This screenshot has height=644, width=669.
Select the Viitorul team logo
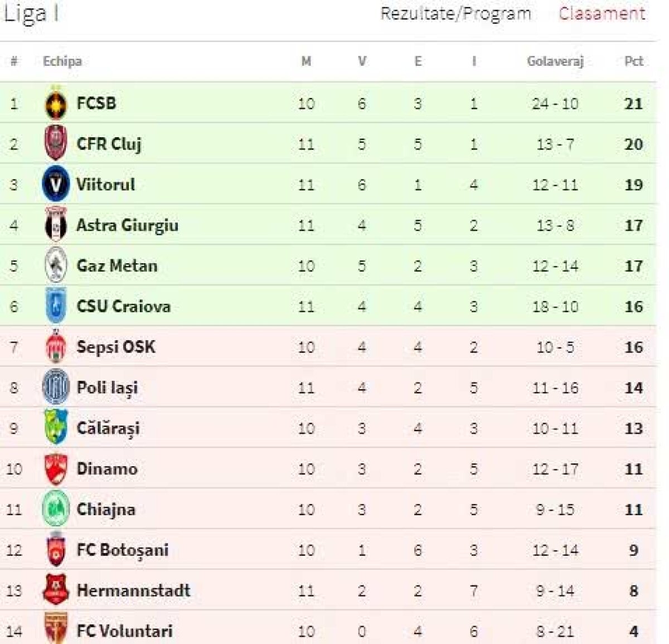click(x=56, y=185)
